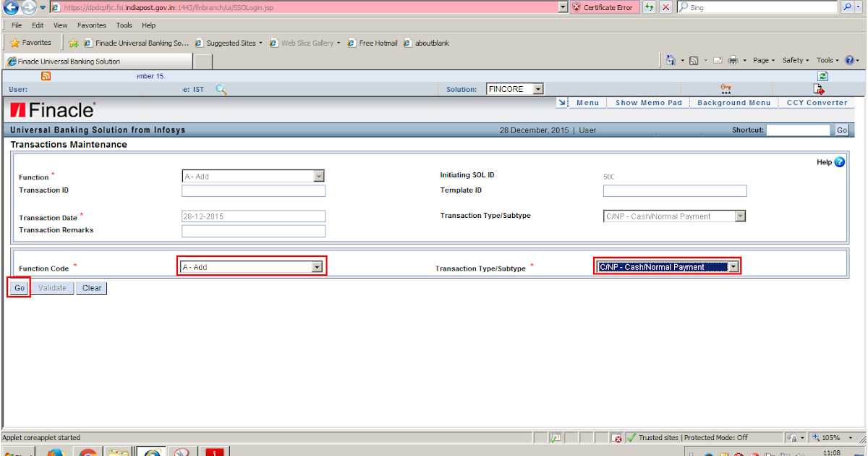Open the Tools menu in the menu bar
The image size is (868, 456).
tap(124, 25)
